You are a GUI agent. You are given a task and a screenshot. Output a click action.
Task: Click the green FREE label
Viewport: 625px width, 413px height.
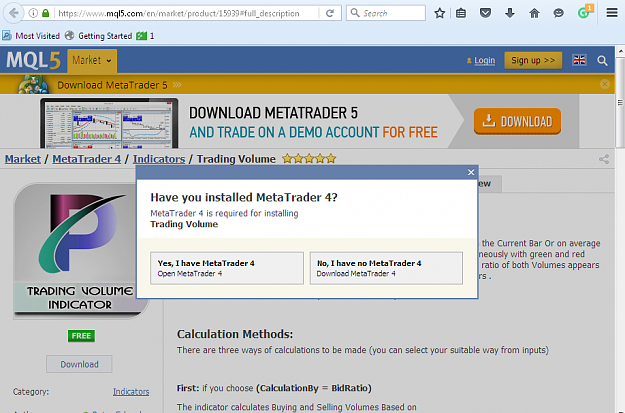pyautogui.click(x=81, y=336)
